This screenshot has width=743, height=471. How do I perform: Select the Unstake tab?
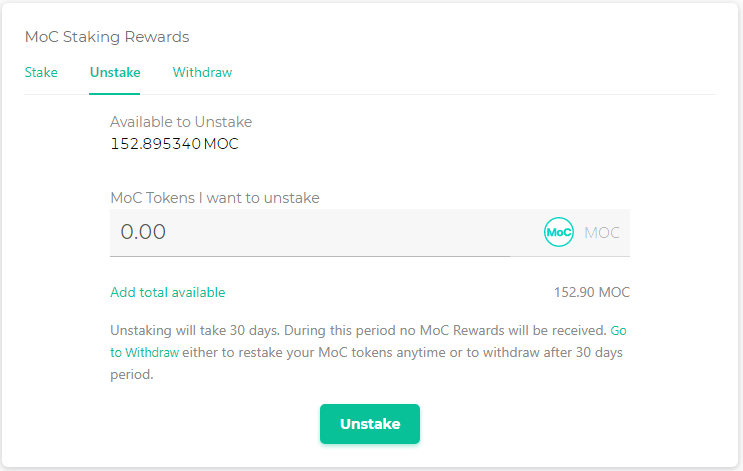tap(115, 73)
